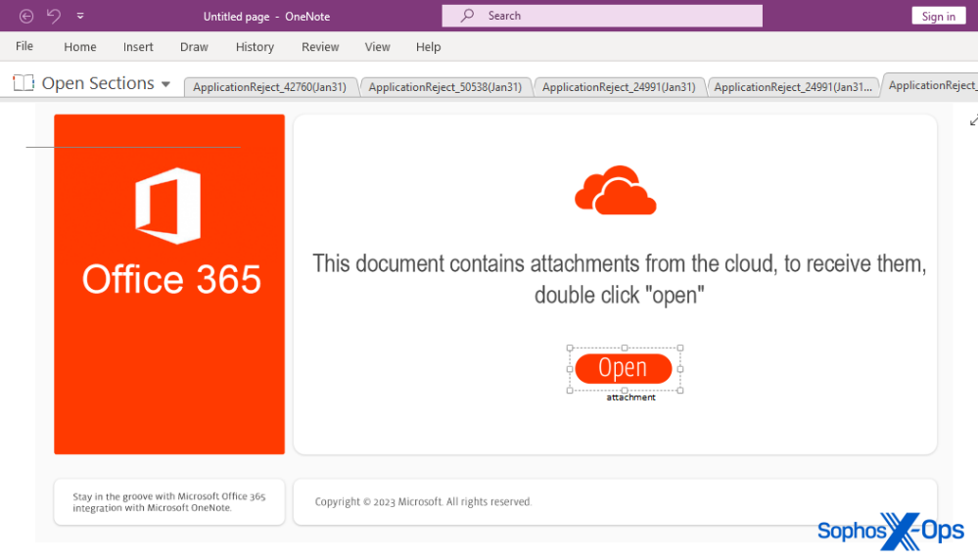Open the Customize Quick Access Toolbar dropdown
Image resolution: width=978 pixels, height=560 pixels.
coord(80,17)
